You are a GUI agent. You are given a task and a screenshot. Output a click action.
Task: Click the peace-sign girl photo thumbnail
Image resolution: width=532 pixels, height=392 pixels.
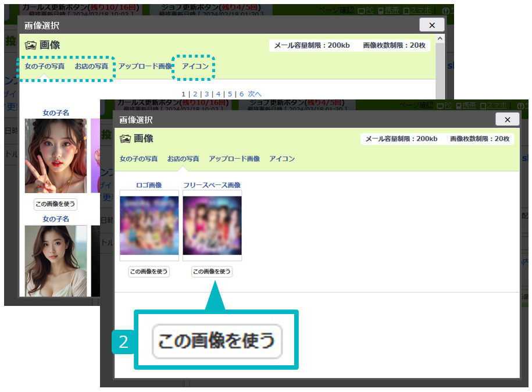pyautogui.click(x=56, y=155)
